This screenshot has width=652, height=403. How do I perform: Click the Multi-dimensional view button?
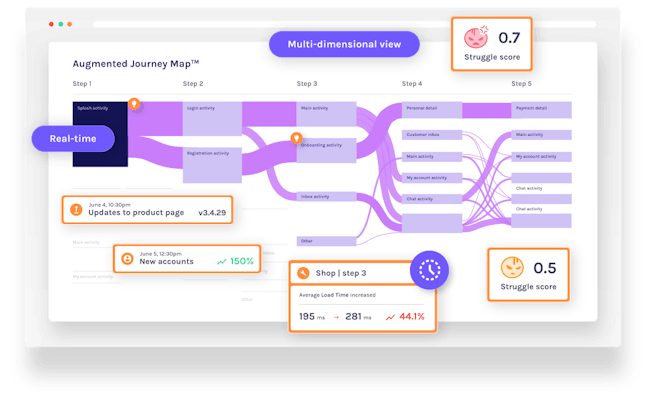pyautogui.click(x=344, y=44)
